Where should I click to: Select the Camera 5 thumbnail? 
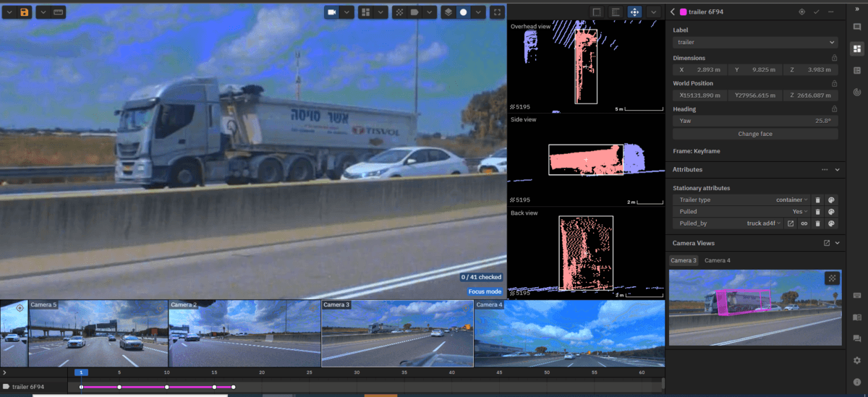(x=98, y=334)
